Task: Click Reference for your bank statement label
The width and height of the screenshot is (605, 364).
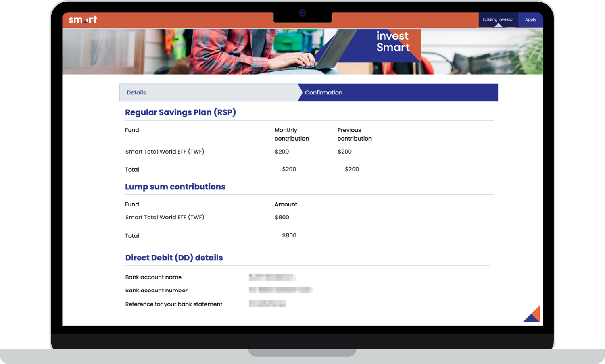Action: click(173, 304)
